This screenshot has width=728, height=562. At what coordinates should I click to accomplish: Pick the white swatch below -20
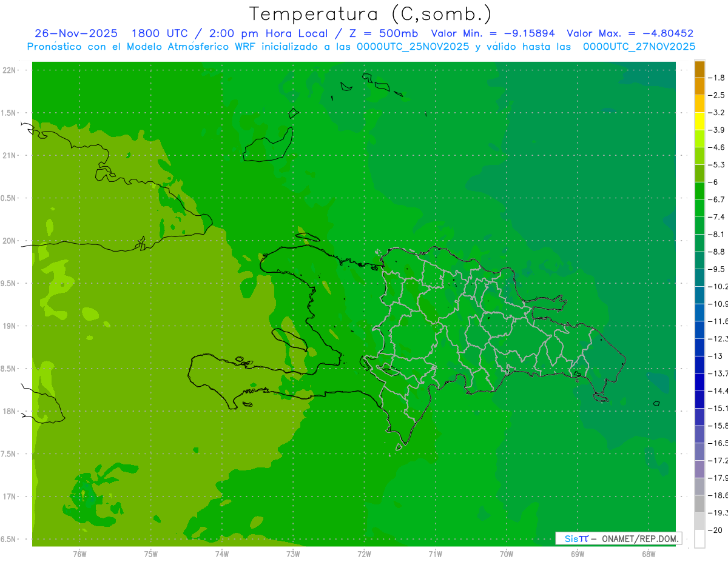pyautogui.click(x=699, y=538)
